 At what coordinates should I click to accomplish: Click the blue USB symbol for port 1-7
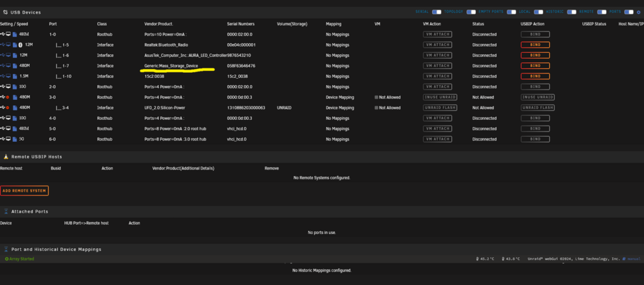[3, 65]
